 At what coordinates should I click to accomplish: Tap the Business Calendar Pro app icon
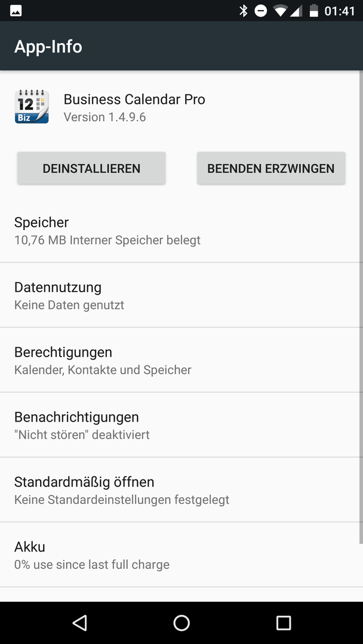32,107
